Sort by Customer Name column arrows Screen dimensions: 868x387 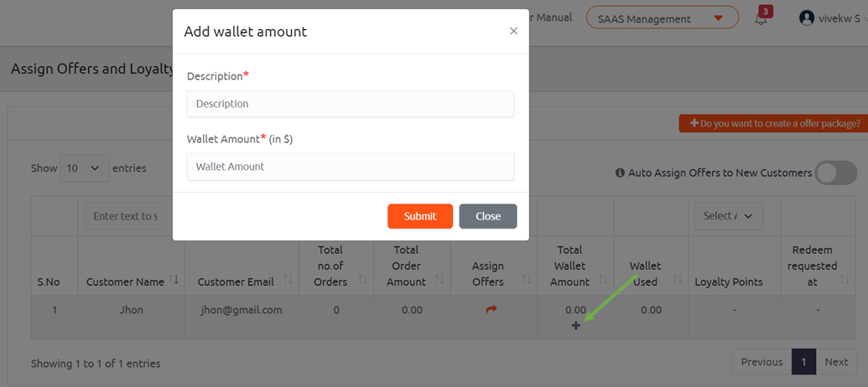pos(174,280)
